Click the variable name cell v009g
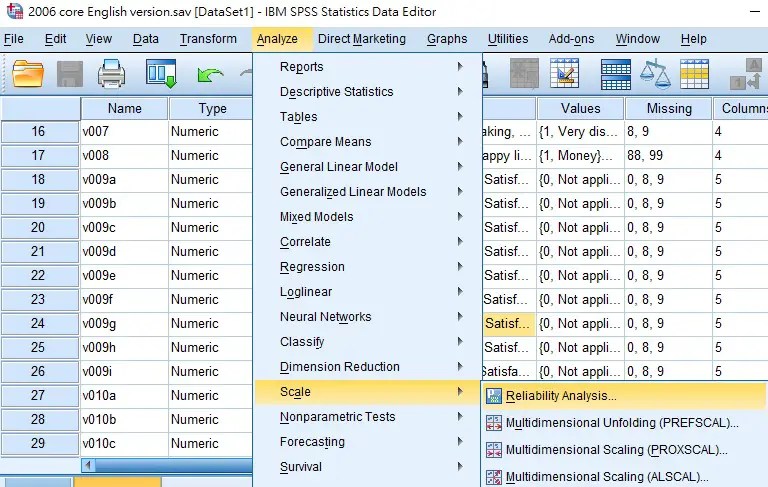This screenshot has width=768, height=487. tap(124, 323)
